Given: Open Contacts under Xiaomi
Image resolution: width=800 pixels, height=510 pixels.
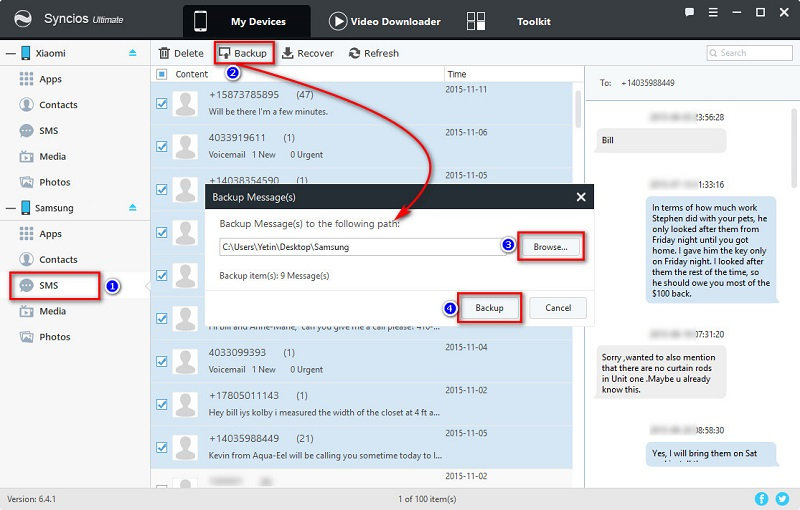Looking at the screenshot, I should [x=48, y=105].
